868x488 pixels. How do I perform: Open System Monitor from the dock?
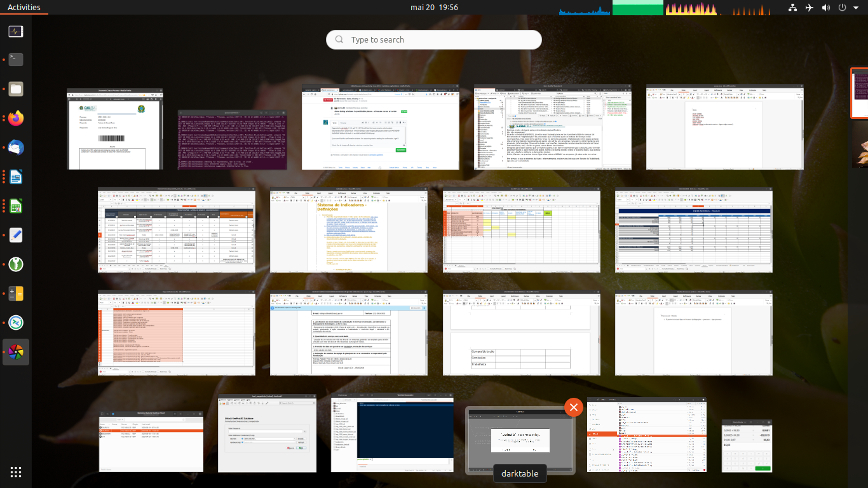click(16, 31)
